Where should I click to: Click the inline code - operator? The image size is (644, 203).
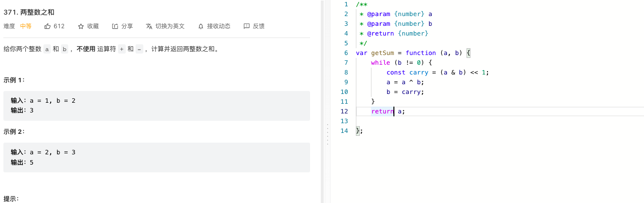(x=139, y=49)
